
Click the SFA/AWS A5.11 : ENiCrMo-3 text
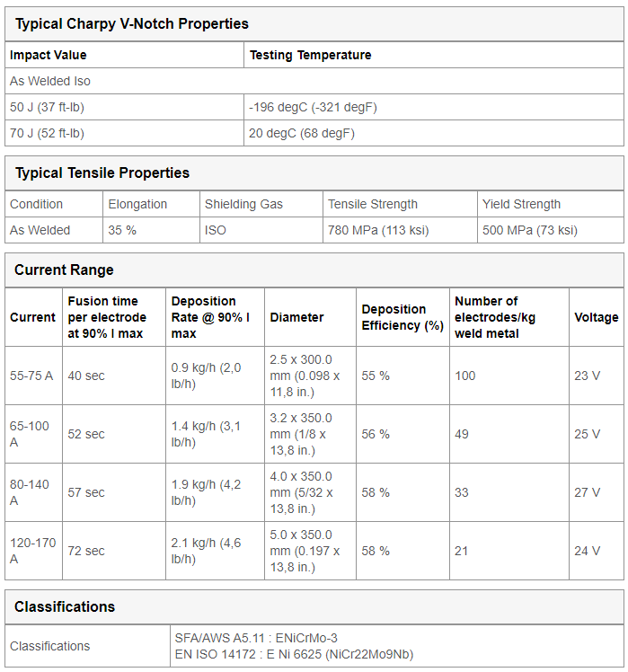pos(256,638)
